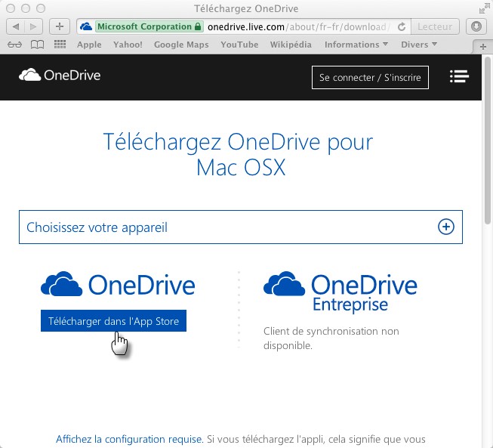This screenshot has height=448, width=493.
Task: Toggle the Lecteur reader button
Action: click(435, 26)
